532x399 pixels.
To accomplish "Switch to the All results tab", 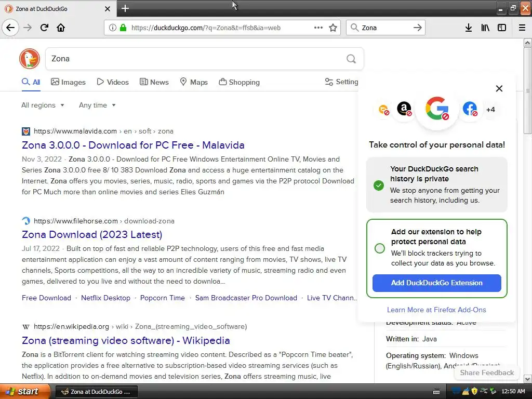I will click(31, 82).
